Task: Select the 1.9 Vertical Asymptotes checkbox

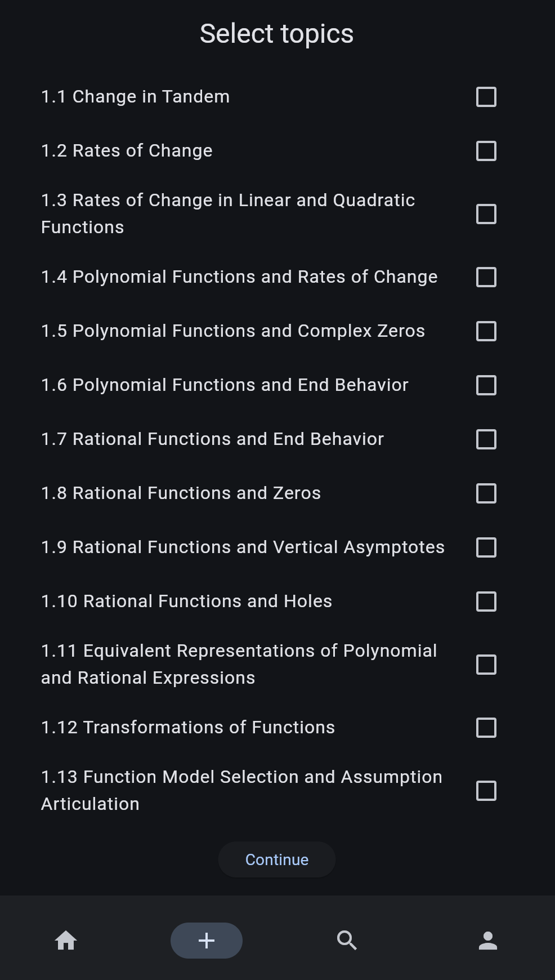Action: tap(486, 547)
